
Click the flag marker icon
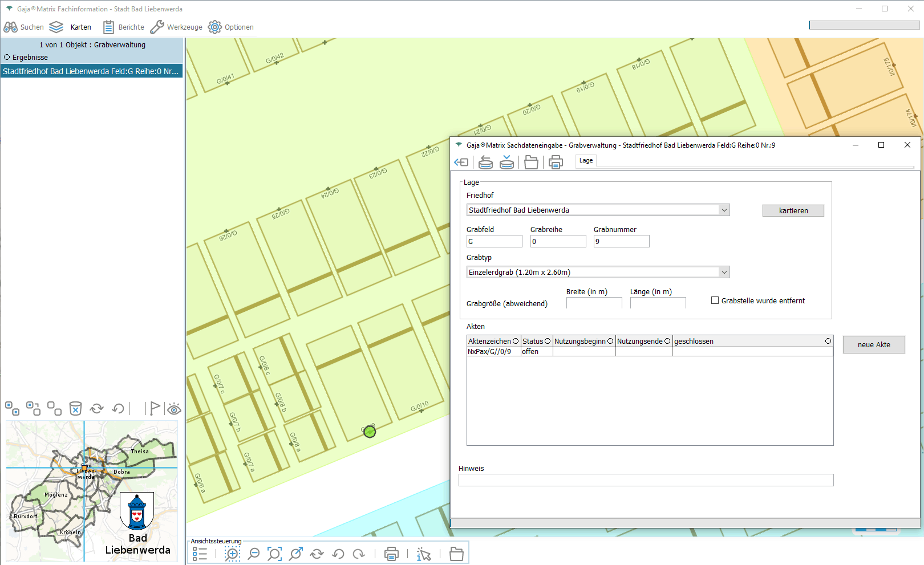coord(154,408)
